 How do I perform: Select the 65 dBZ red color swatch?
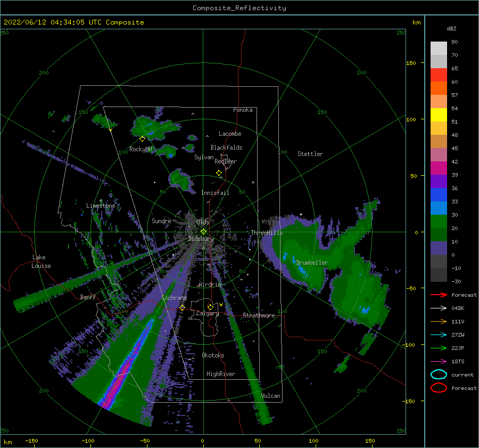click(439, 75)
